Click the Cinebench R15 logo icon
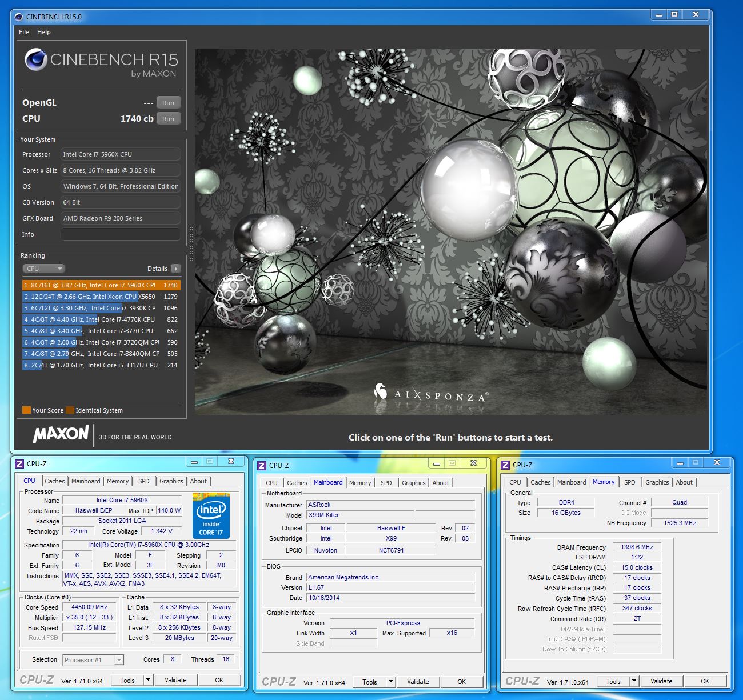Screen dimensions: 743x700 tap(36, 60)
